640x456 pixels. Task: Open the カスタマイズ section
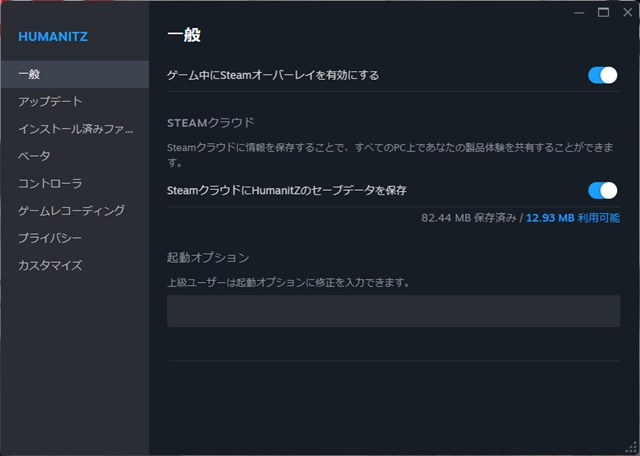[50, 265]
